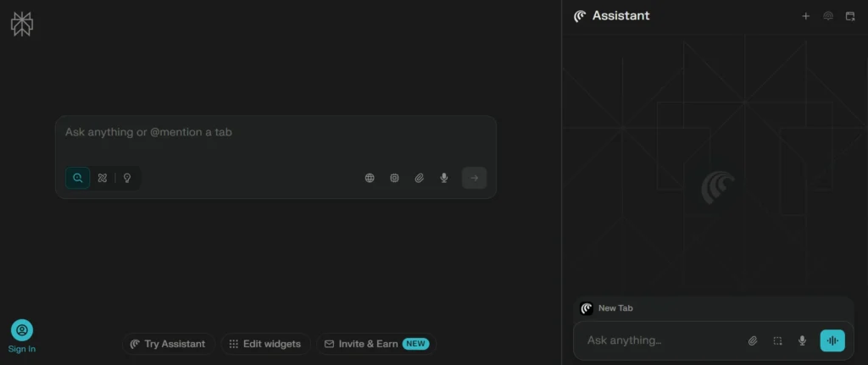The height and width of the screenshot is (365, 868).
Task: Click the Sign In profile icon
Action: point(22,330)
